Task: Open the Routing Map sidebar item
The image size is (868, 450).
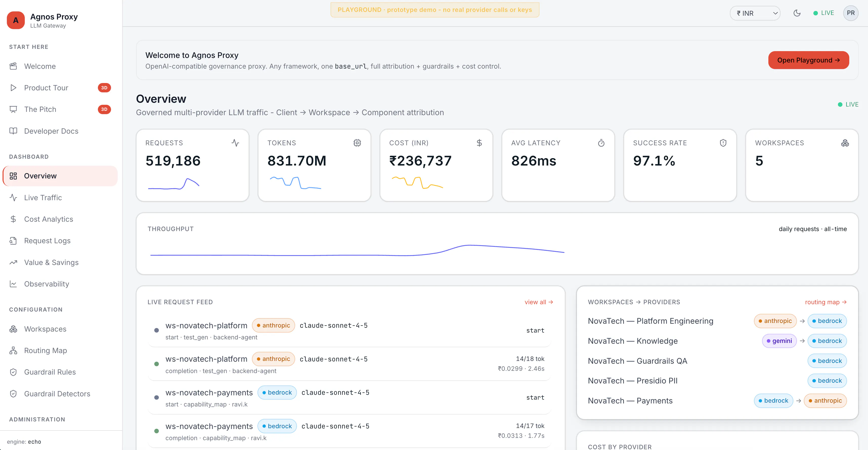Action: pos(60,351)
